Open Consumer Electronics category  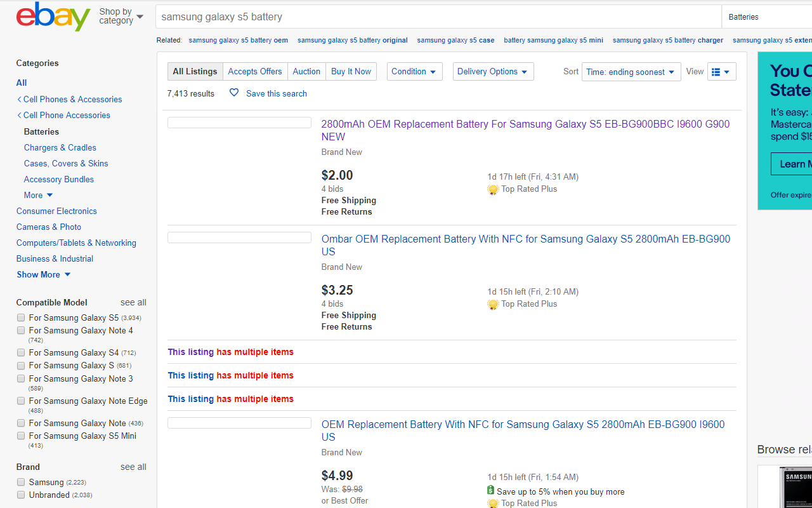(56, 211)
